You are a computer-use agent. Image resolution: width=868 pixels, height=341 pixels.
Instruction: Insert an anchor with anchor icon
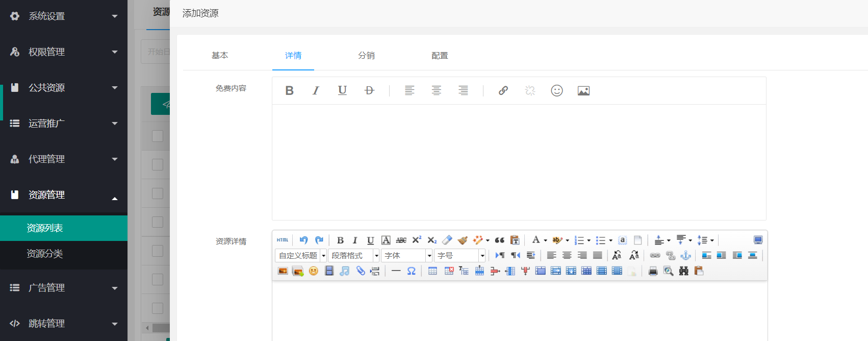coord(686,255)
